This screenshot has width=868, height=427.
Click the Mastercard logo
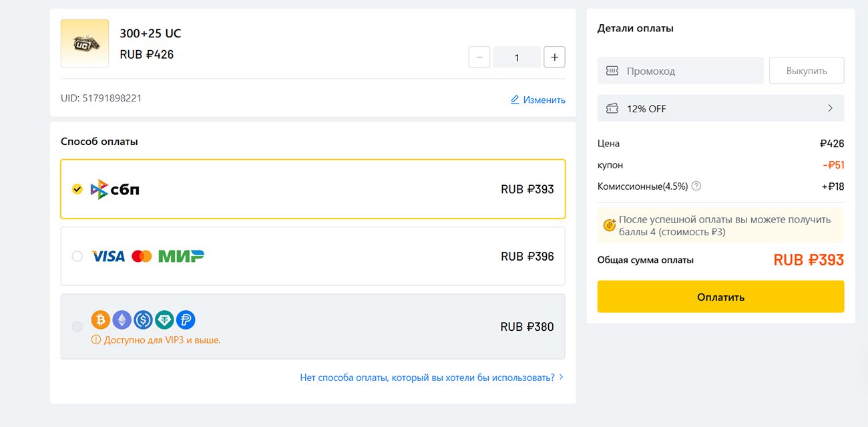(x=142, y=256)
